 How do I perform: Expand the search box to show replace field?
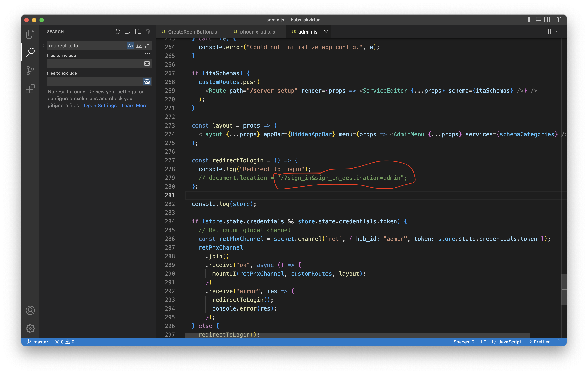coord(43,45)
